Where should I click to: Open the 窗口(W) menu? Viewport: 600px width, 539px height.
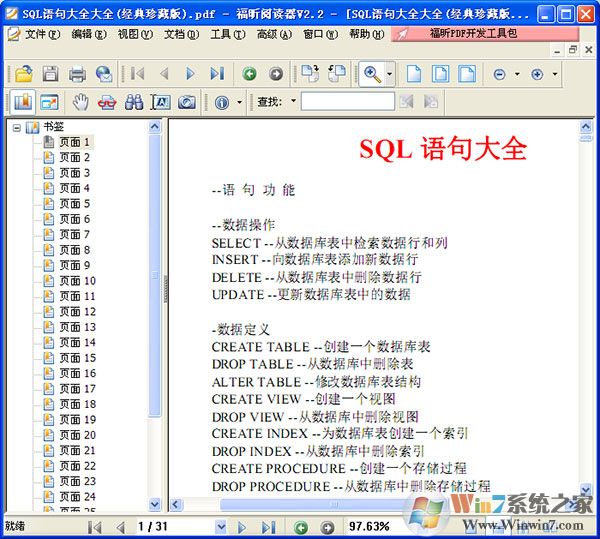tap(320, 34)
